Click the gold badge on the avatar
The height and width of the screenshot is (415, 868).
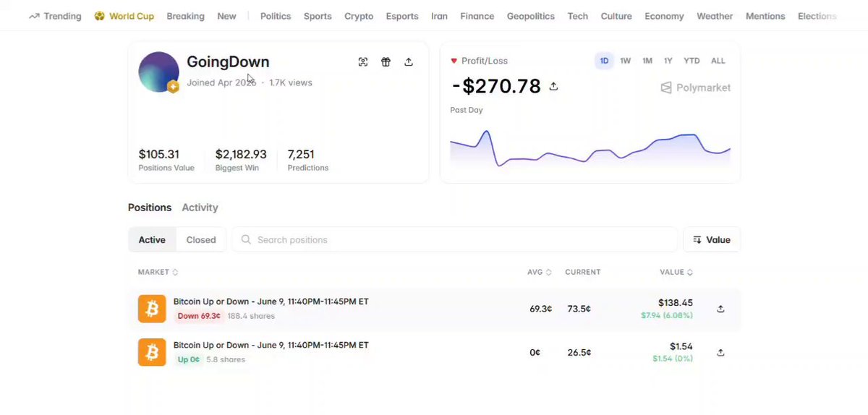point(173,87)
